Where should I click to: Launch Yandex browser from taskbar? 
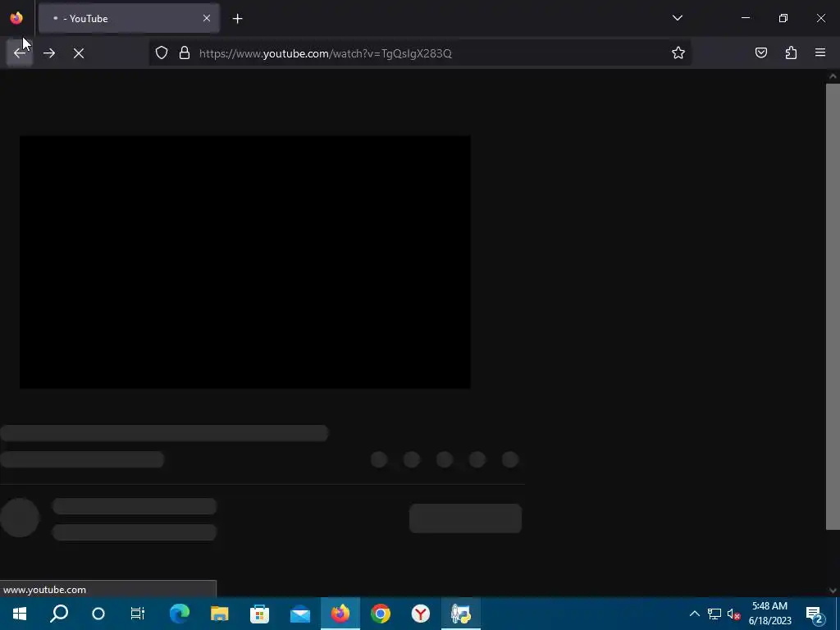click(x=421, y=614)
